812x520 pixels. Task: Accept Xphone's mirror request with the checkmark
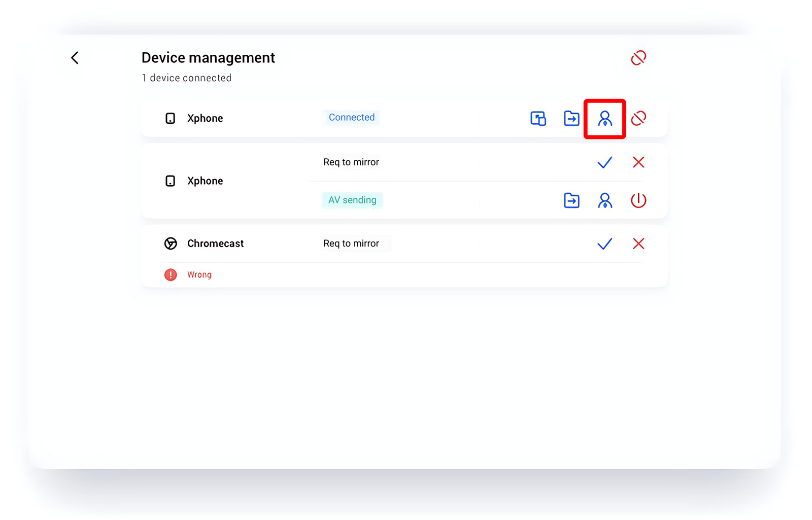[x=604, y=162]
